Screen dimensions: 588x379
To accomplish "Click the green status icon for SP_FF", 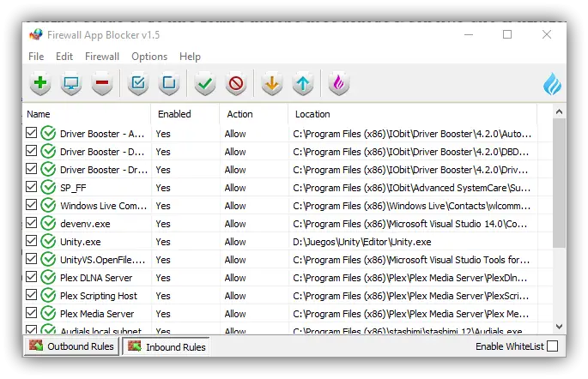I will (x=48, y=188).
